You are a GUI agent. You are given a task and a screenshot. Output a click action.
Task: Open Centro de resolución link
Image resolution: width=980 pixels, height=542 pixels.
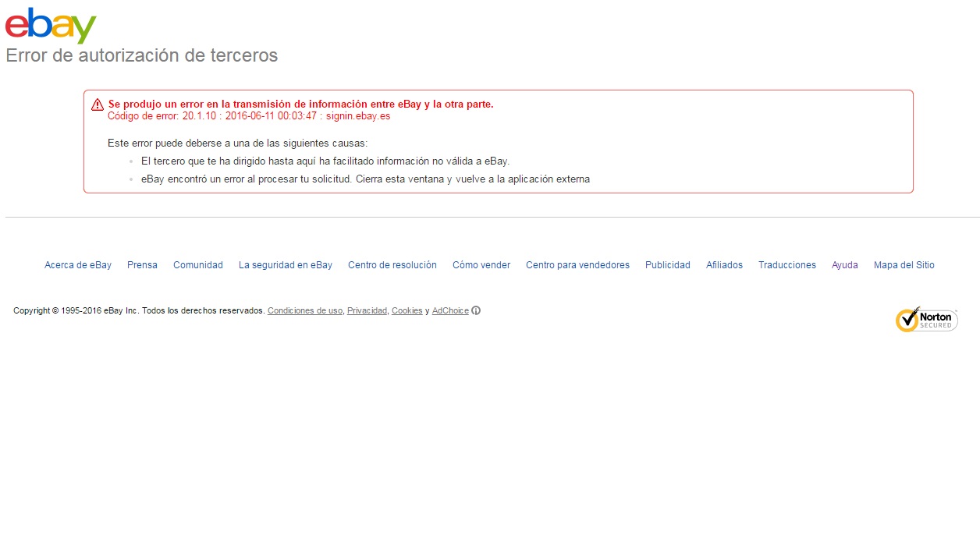(x=392, y=265)
